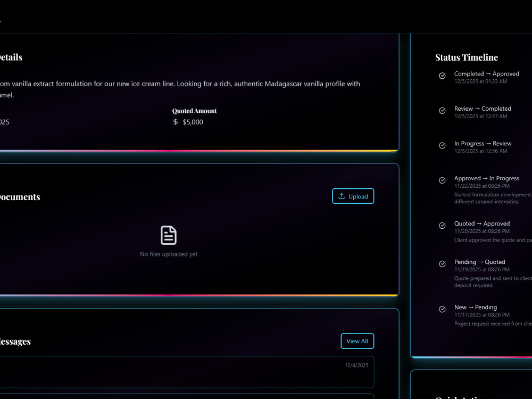
Task: Click the Review → Completed timeline entry text
Action: pyautogui.click(x=483, y=109)
